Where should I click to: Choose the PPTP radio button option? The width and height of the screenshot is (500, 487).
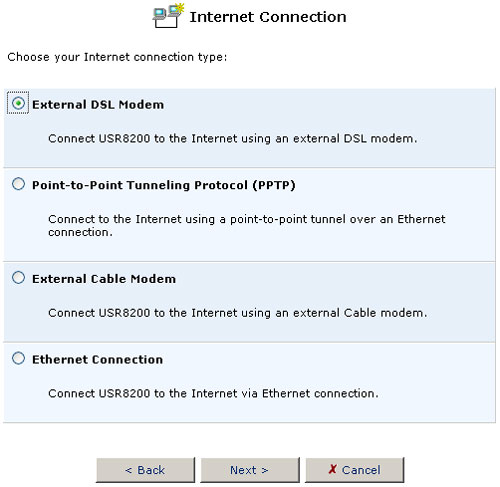pos(18,184)
